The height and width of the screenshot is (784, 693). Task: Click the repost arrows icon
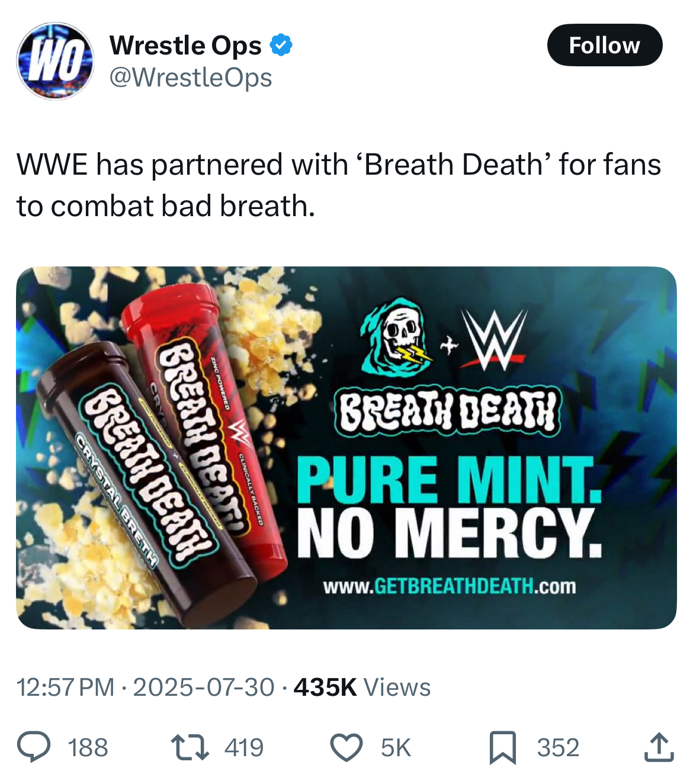pyautogui.click(x=190, y=747)
